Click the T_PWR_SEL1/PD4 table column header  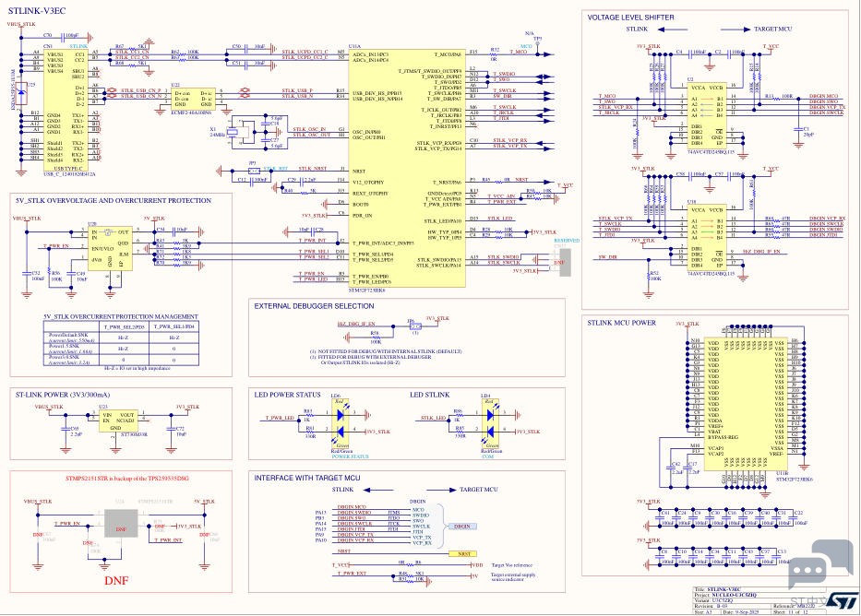click(173, 326)
